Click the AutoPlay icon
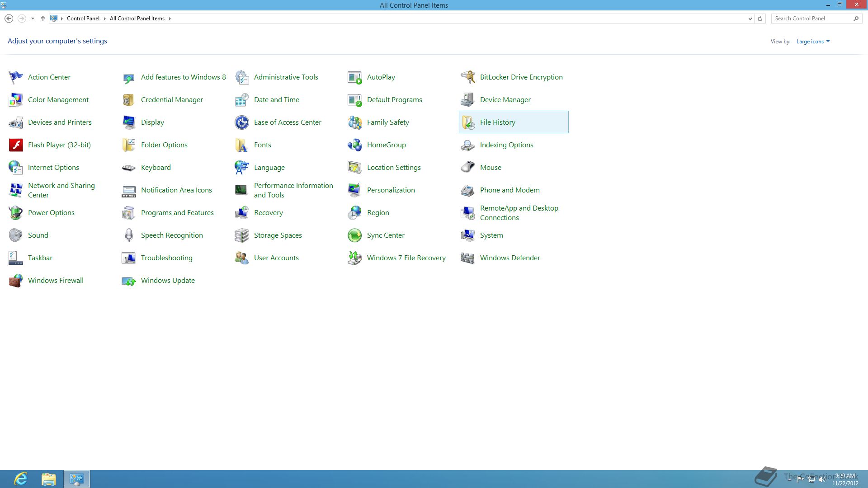 coord(355,77)
